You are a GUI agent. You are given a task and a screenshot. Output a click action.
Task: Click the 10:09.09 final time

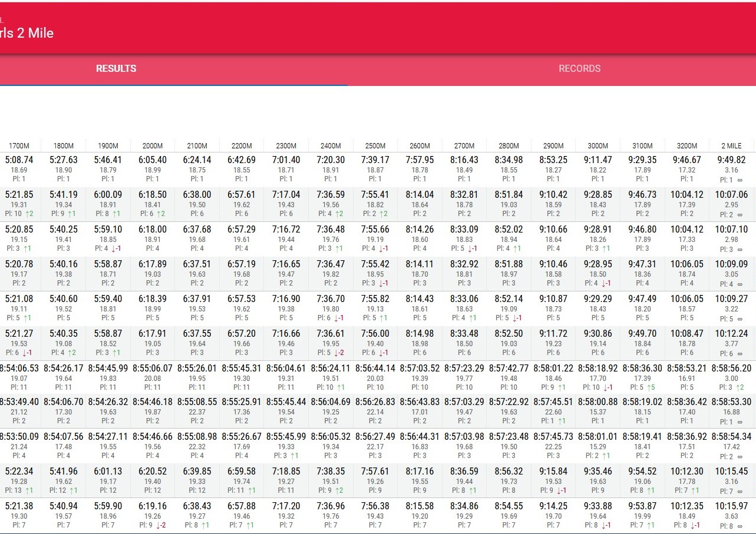click(x=732, y=264)
